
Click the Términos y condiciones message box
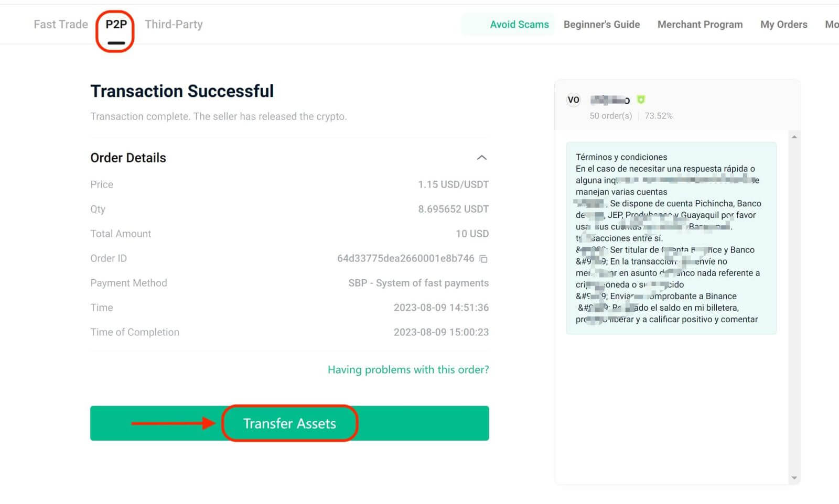[671, 236]
